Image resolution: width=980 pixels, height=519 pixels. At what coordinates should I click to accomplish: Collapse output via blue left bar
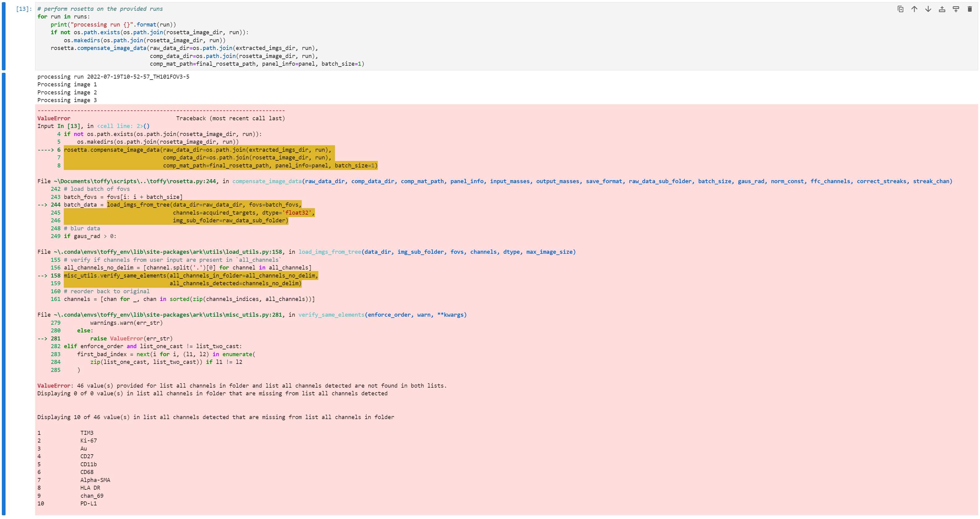(4, 293)
